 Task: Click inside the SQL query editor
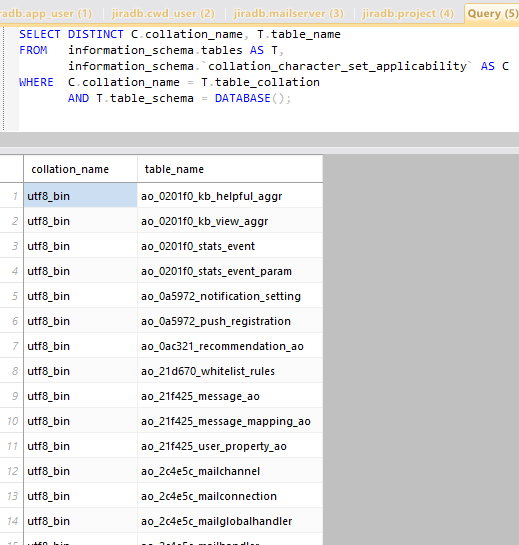(x=268, y=78)
